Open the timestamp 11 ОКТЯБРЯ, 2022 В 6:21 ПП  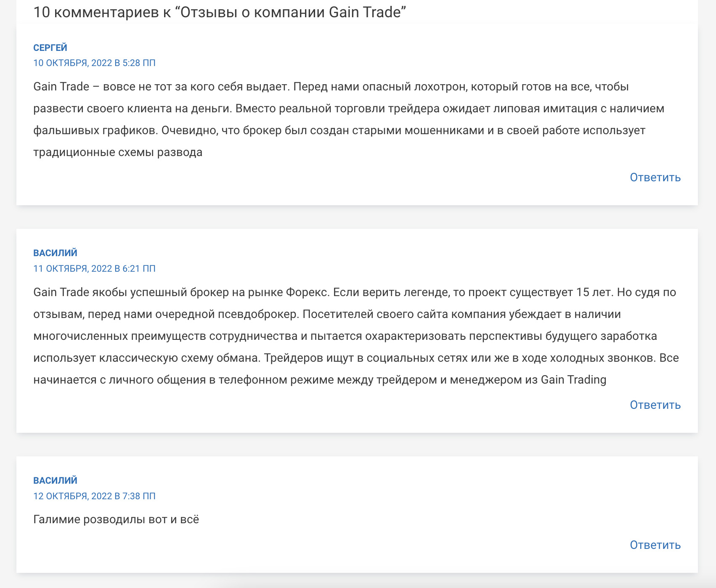(94, 269)
